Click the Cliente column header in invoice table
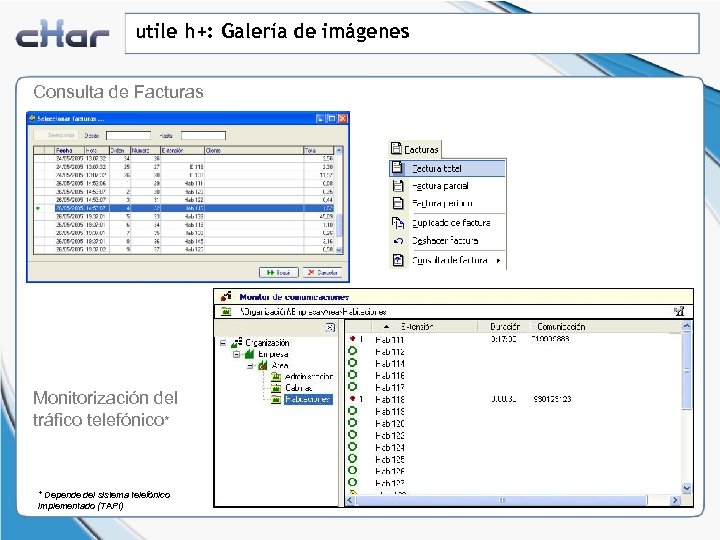The image size is (720, 540). 254,150
